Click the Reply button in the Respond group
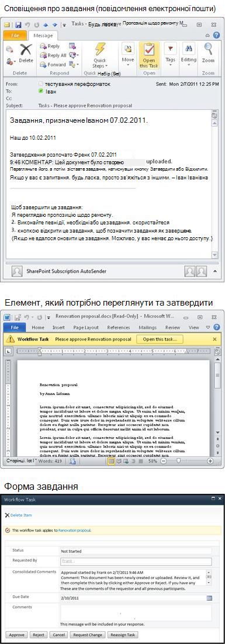This screenshot has height=644, width=225. tap(50, 46)
